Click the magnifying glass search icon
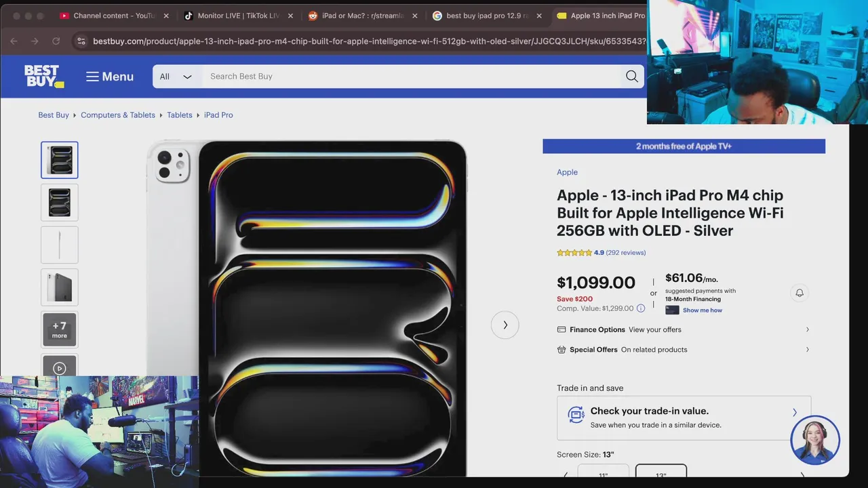Viewport: 868px width, 488px height. tap(632, 77)
